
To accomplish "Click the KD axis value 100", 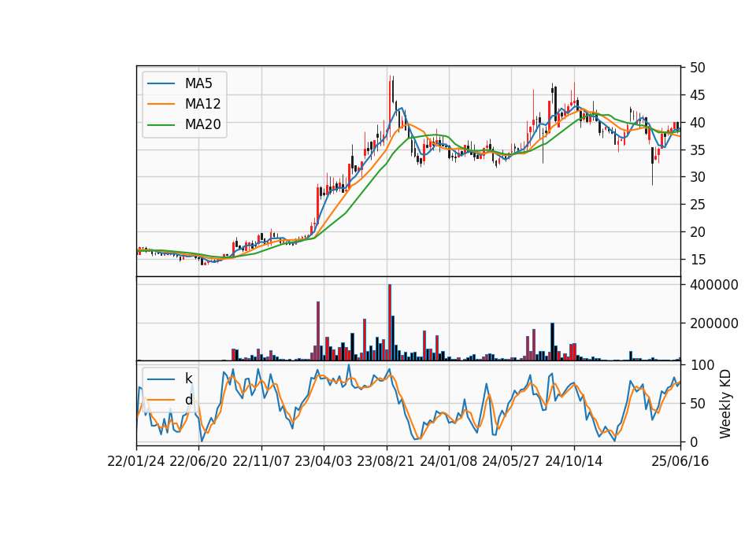I will tap(702, 364).
